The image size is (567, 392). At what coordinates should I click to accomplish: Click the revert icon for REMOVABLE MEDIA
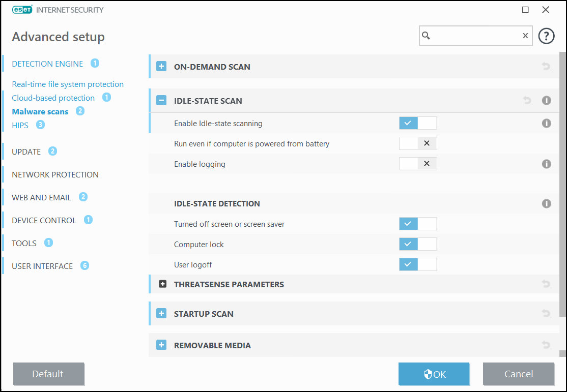(x=546, y=345)
